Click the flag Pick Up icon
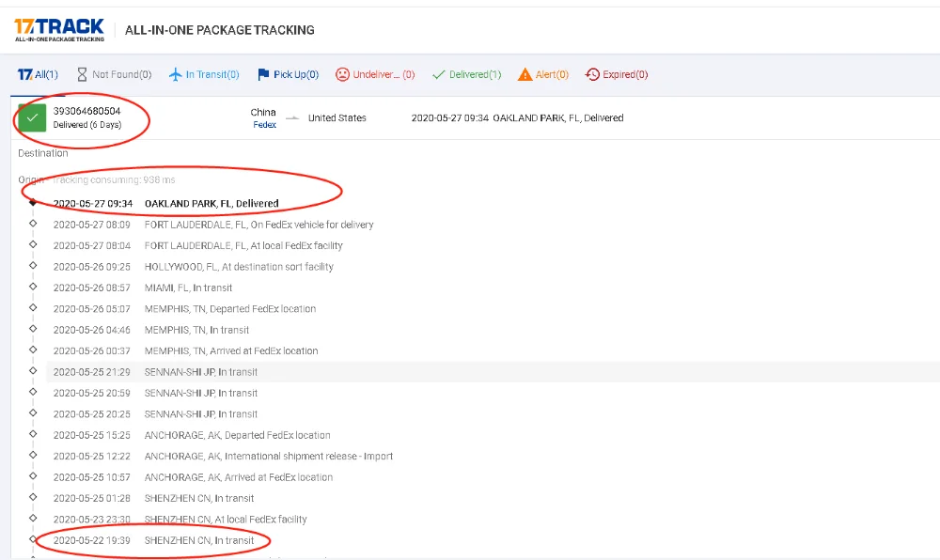Screen dimensions: 940x560 (263, 74)
